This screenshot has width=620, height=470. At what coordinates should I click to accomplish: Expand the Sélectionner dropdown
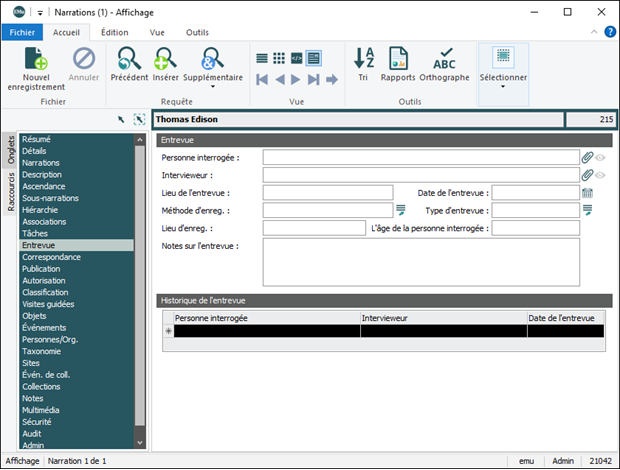point(503,86)
